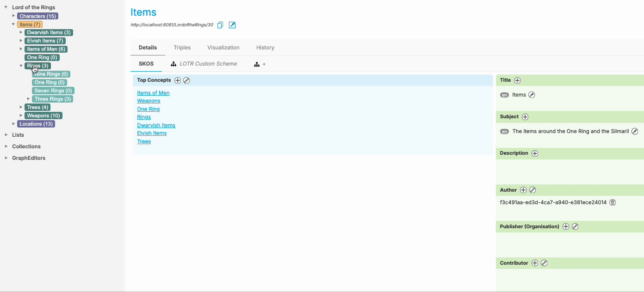
Task: Click the edit icon beside the URL
Action: click(232, 25)
